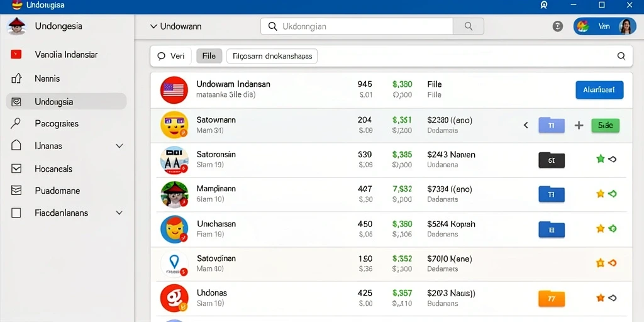Open the red Vanolia Indansiar sidebar icon
The height and width of the screenshot is (322, 644).
[16, 54]
